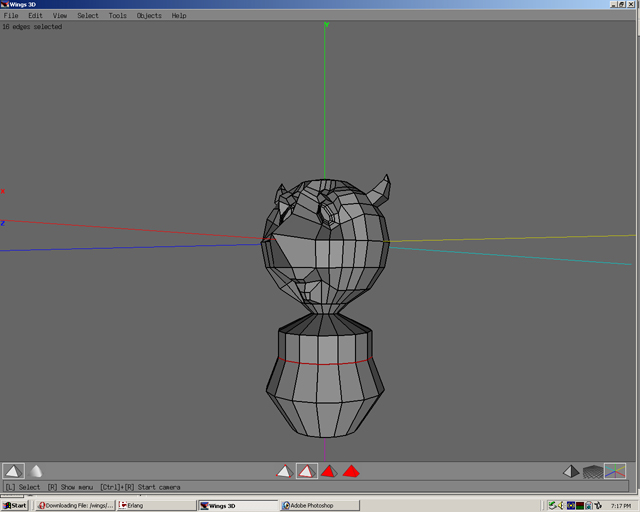Click the red selected edge loop on body

(x=325, y=363)
